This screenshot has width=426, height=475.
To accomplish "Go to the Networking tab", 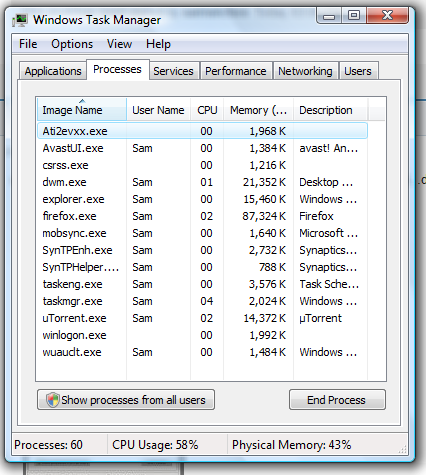I will point(305,71).
